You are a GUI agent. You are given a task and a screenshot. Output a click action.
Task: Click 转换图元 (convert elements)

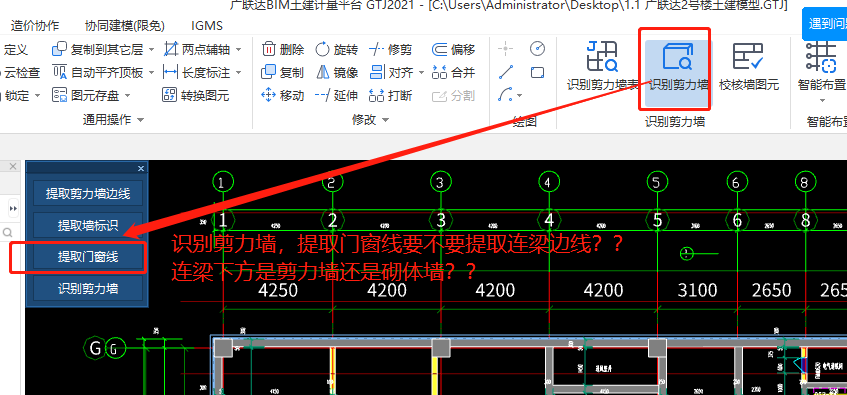click(196, 96)
